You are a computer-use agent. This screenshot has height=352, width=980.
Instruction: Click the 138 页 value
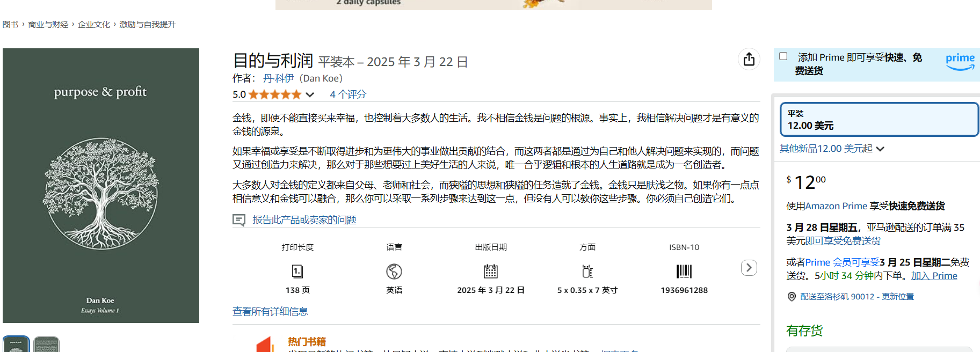pos(297,290)
